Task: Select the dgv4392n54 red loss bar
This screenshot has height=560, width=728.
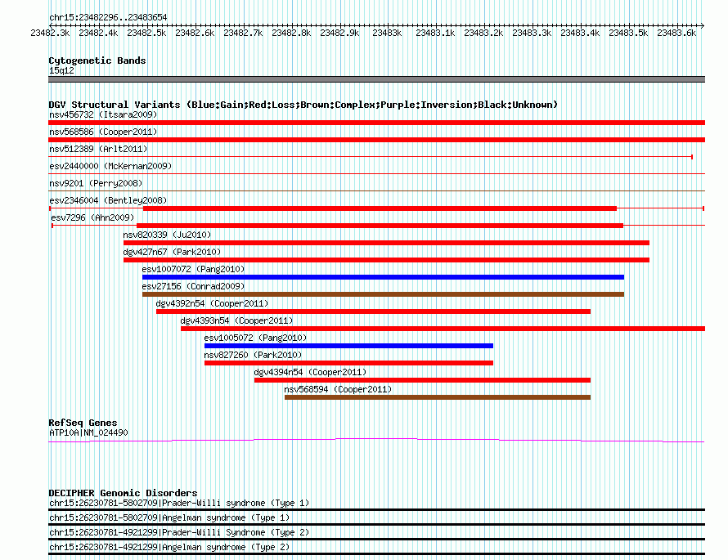Action: tap(373, 311)
